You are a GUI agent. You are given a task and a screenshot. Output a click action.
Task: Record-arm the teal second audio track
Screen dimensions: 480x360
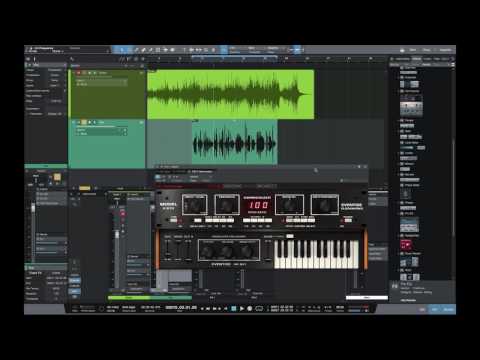coord(89,122)
